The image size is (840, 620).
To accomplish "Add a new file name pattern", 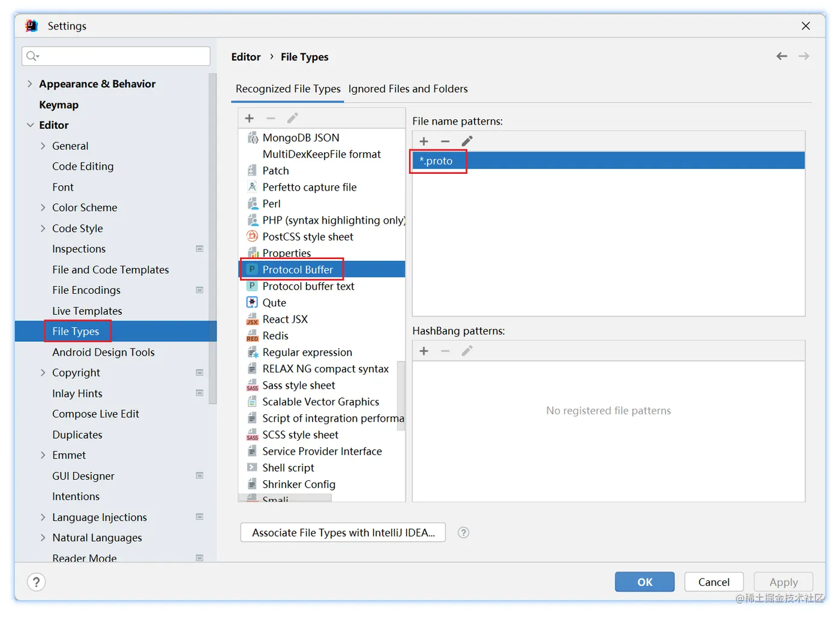I will 424,141.
